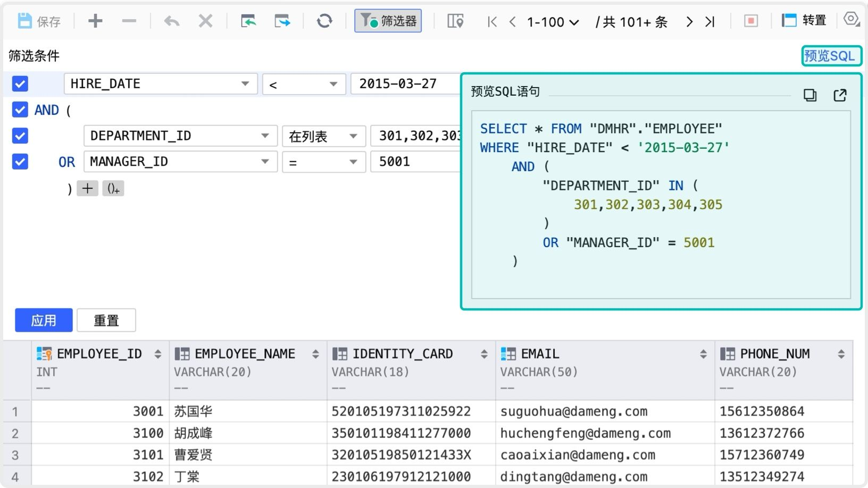Screen dimensions: 868x488
Task: Jump to the first page
Action: pyautogui.click(x=492, y=22)
